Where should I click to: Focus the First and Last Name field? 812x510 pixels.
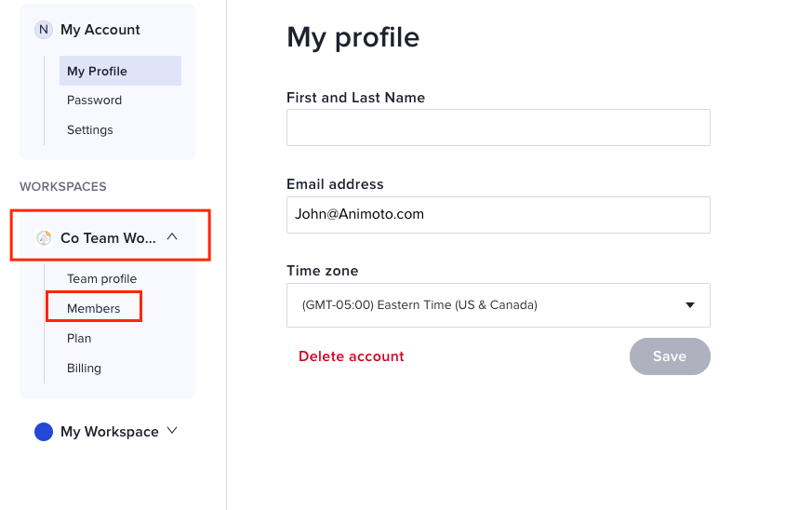[x=498, y=127]
